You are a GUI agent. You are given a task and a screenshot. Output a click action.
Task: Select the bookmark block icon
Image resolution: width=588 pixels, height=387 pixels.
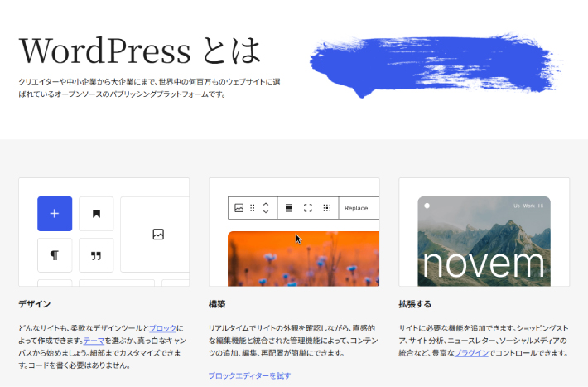(x=96, y=214)
